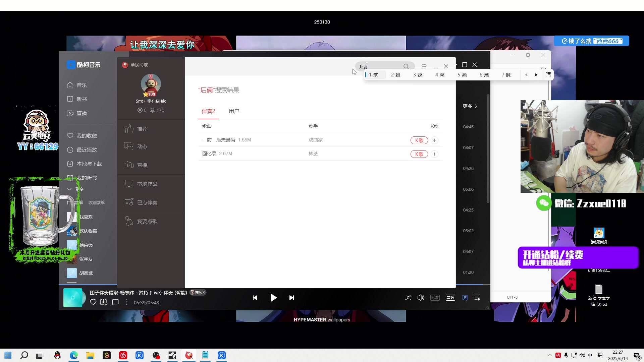The image size is (644, 362).
Task: Open 我要点歌 song request
Action: pos(141,221)
